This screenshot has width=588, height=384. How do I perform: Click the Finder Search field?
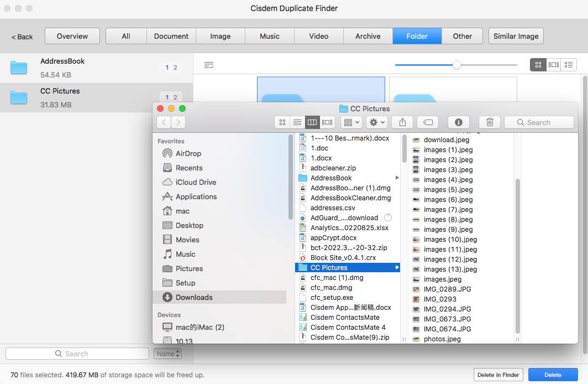pyautogui.click(x=539, y=122)
